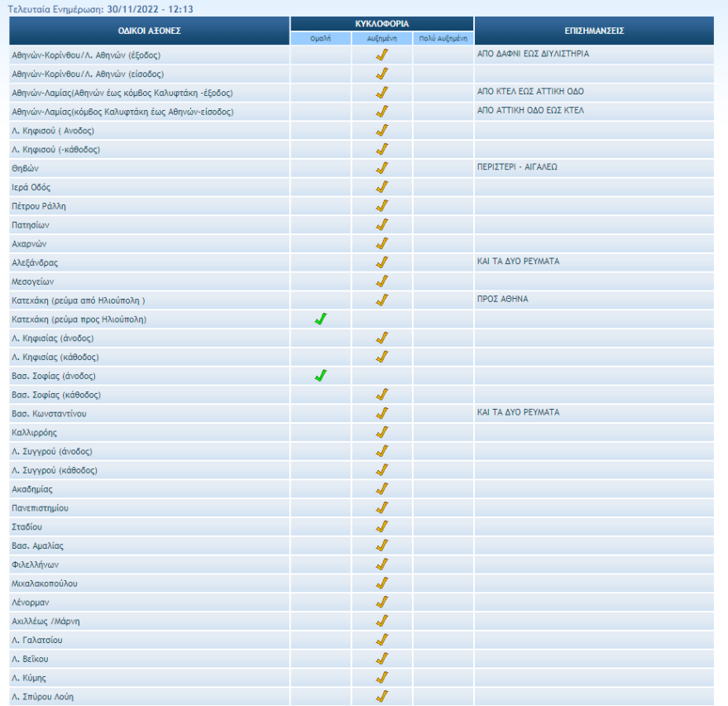Select the ΕΠΙΣΗΜΑΝΣΕΙΣ column header
This screenshot has height=706, width=728.
tap(593, 31)
